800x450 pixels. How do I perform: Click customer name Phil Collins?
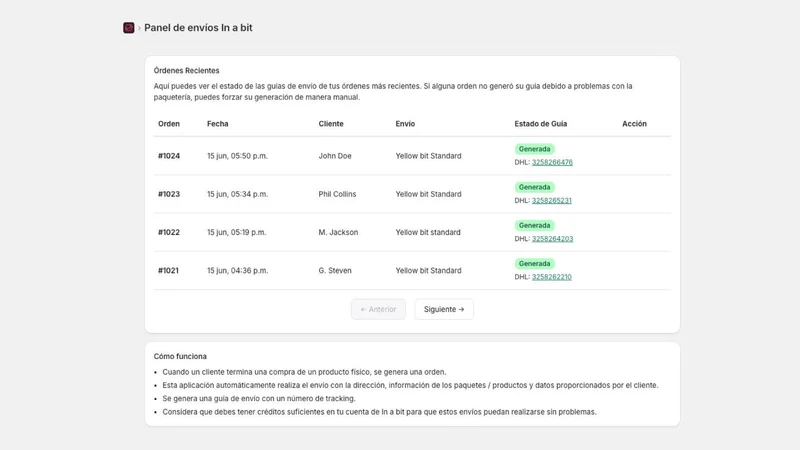(337, 194)
